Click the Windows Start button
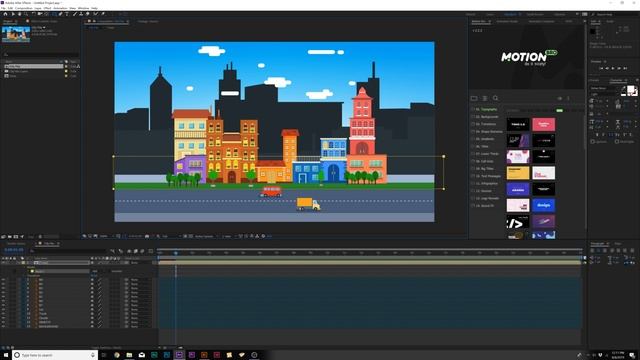This screenshot has width=640, height=360. pos(6,355)
